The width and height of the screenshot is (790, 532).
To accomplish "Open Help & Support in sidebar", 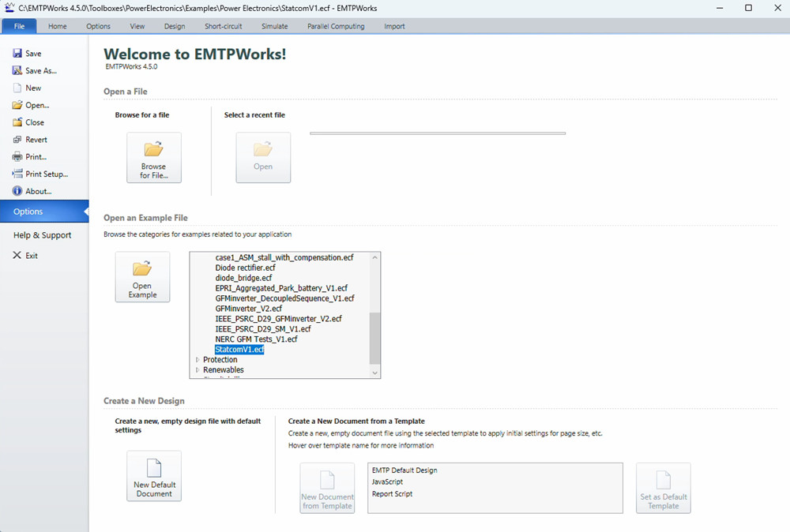I will (43, 235).
